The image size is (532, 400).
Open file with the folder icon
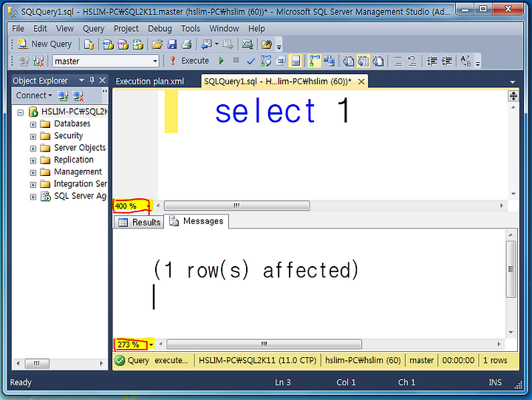[157, 44]
